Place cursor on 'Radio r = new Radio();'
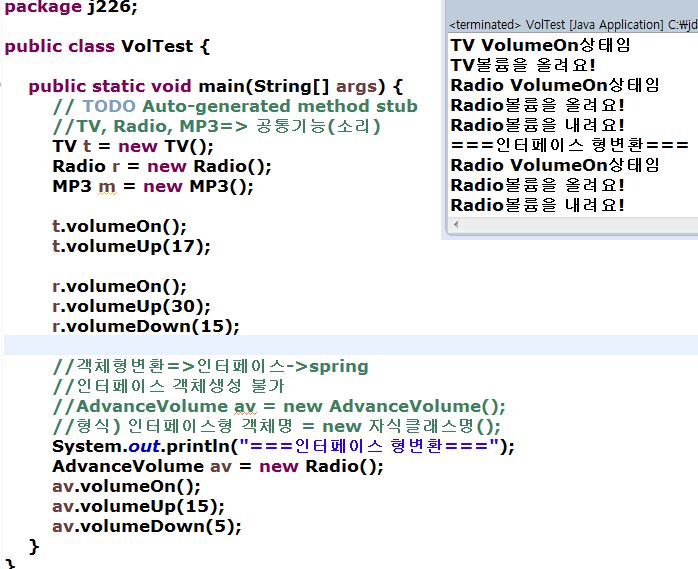Screen dimensions: 698x569 pyautogui.click(x=162, y=167)
